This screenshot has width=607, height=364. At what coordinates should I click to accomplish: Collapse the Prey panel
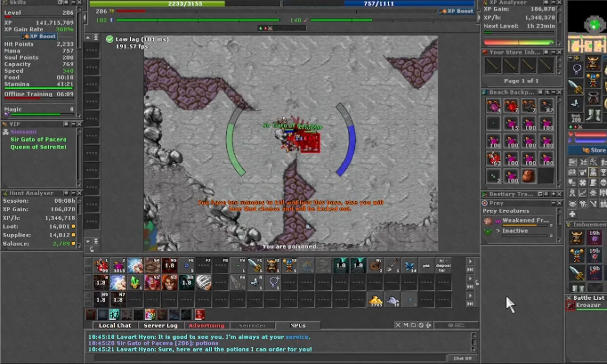coord(553,203)
